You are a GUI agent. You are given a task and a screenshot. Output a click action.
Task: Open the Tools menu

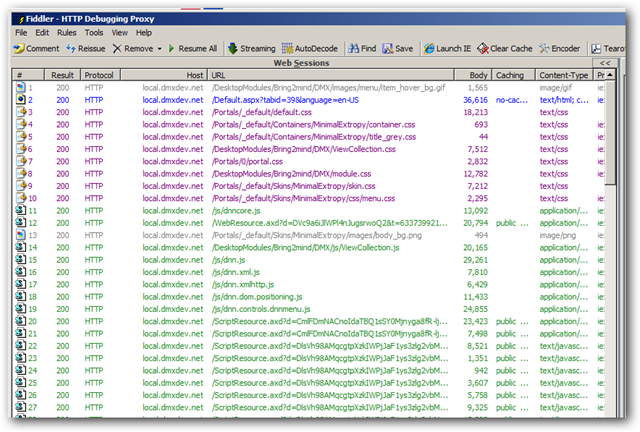coord(94,33)
